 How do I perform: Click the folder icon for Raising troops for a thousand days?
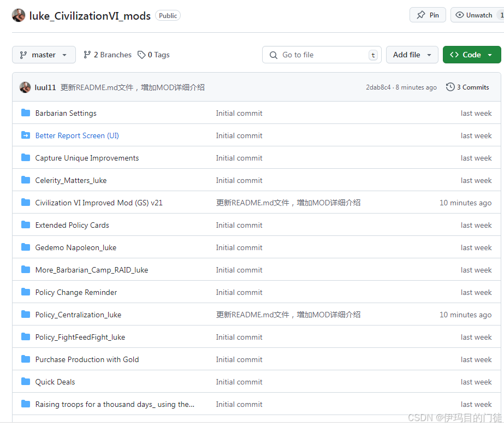[26, 404]
